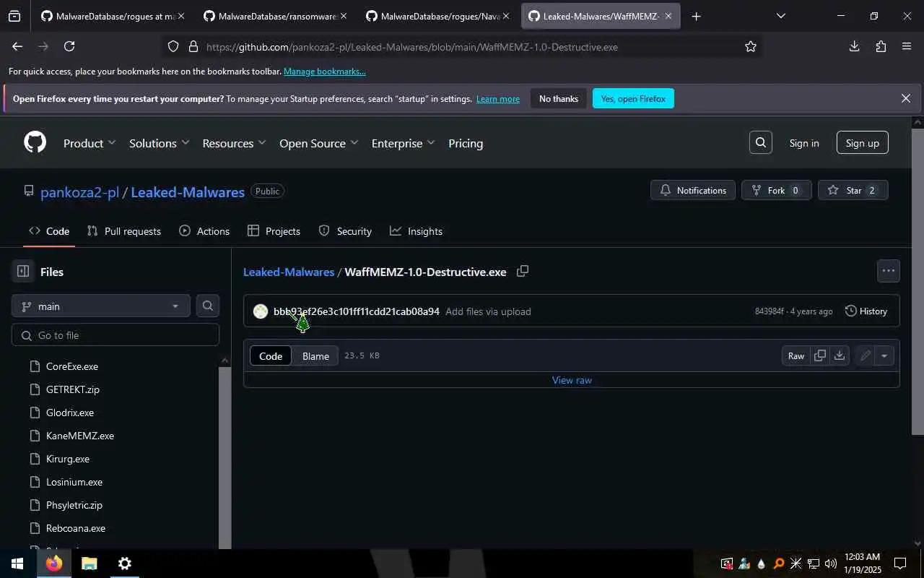Click the volume speaker tray icon
The width and height of the screenshot is (924, 578).
point(830,564)
